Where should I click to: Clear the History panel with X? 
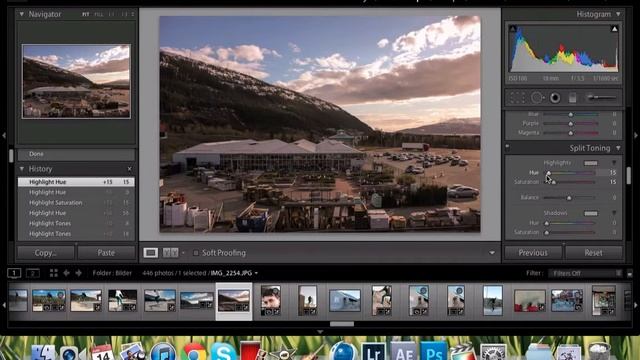pos(129,169)
